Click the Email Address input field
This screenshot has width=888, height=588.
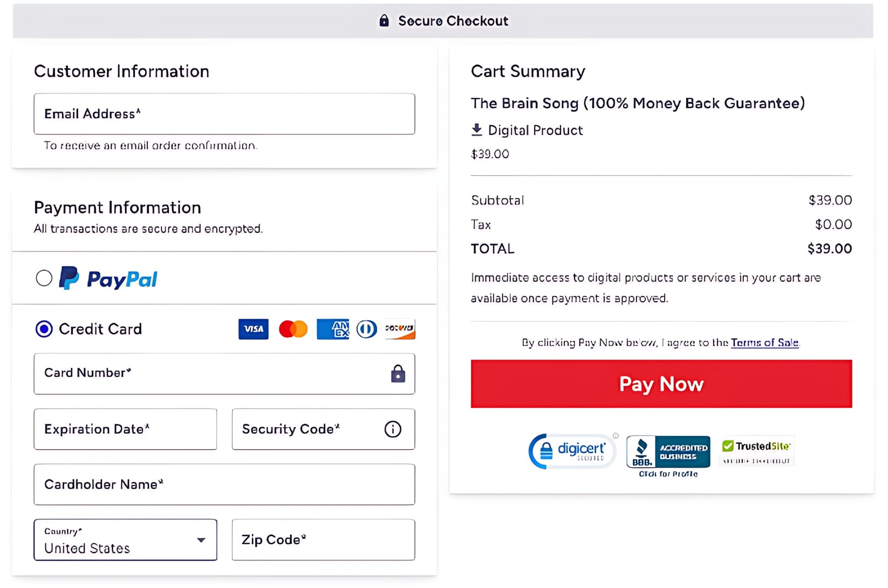click(x=224, y=114)
